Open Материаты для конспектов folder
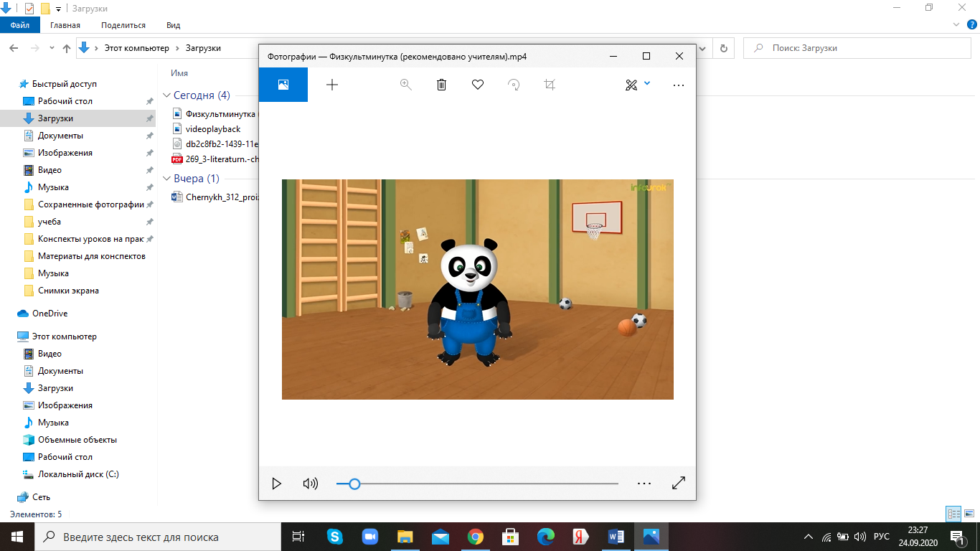 tap(92, 256)
